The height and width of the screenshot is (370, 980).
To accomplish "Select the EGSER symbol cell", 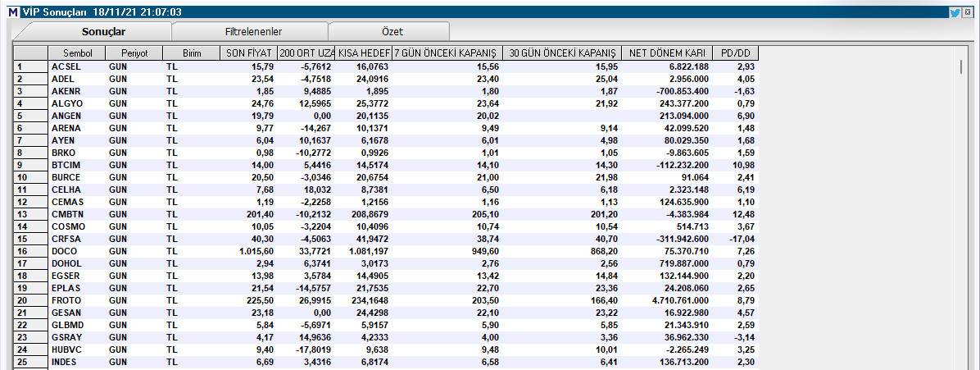I will point(66,276).
